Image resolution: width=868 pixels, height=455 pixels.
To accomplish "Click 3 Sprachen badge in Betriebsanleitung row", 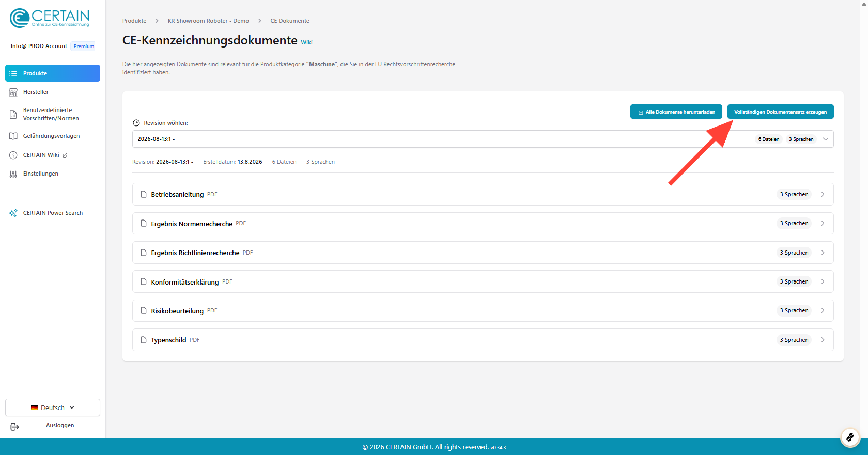I will (794, 194).
